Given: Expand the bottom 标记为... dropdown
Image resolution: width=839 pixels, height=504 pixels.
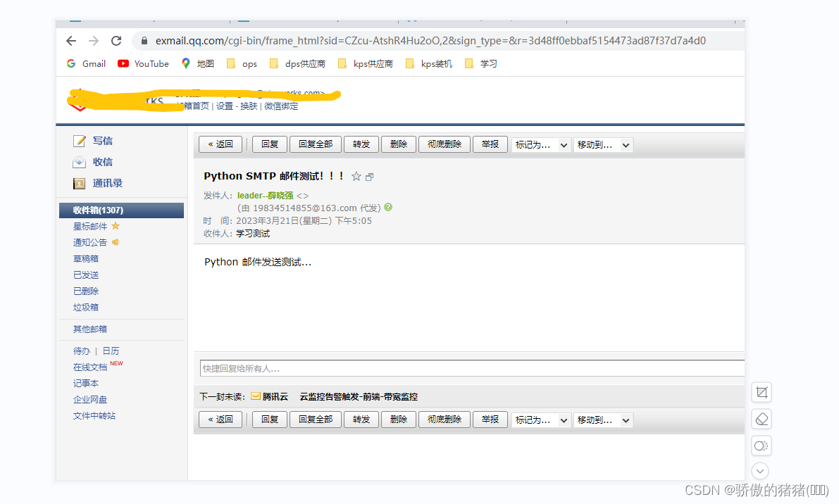Looking at the screenshot, I should pyautogui.click(x=541, y=420).
